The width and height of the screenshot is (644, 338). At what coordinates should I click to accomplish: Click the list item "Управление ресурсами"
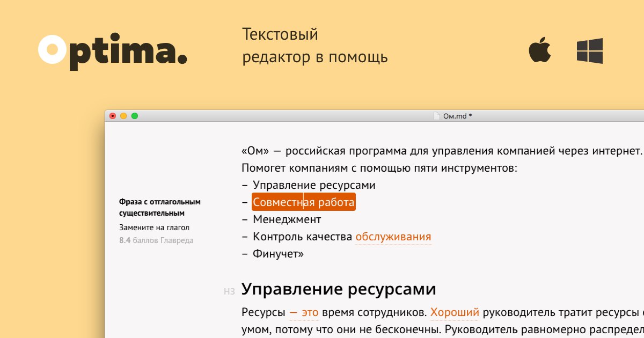click(314, 185)
